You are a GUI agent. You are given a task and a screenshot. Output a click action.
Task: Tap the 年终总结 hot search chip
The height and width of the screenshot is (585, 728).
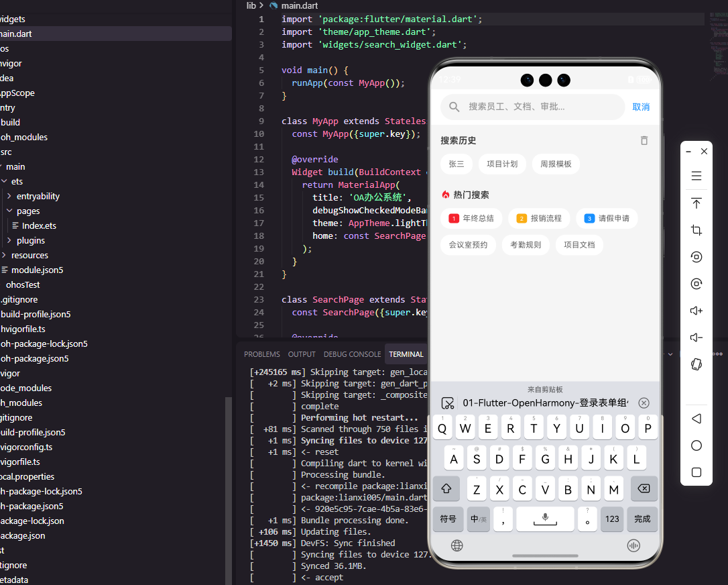point(471,218)
